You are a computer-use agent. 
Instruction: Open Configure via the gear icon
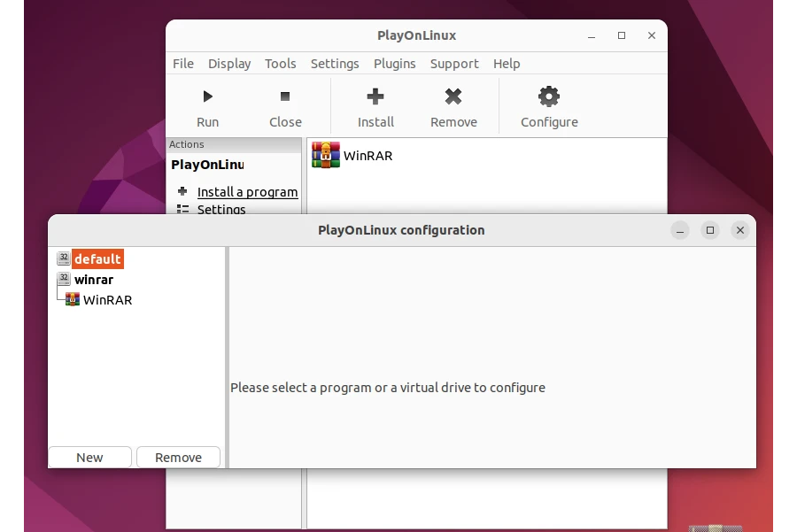[549, 96]
